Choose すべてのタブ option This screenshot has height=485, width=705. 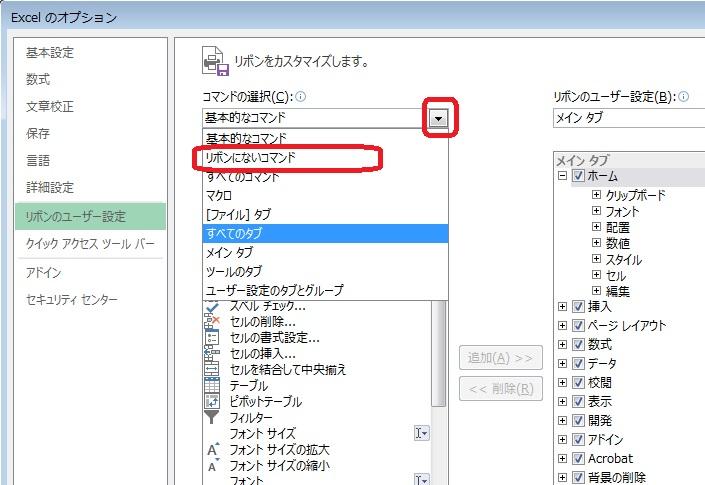click(x=326, y=233)
